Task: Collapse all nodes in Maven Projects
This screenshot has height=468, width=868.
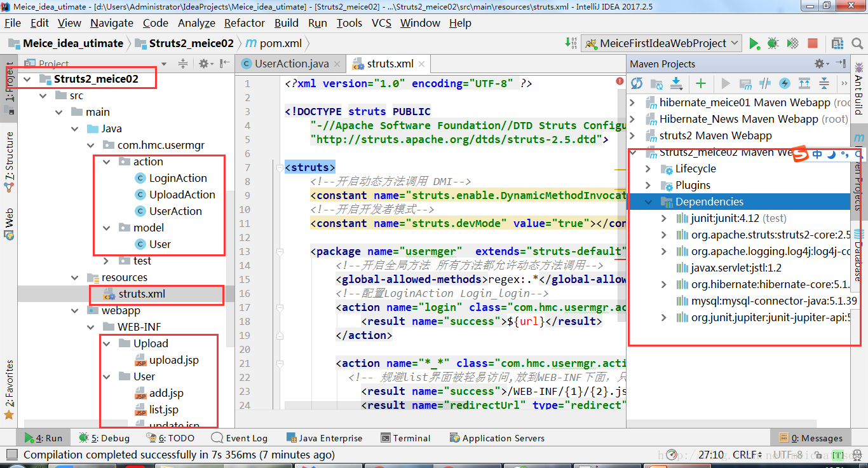Action: pos(824,83)
